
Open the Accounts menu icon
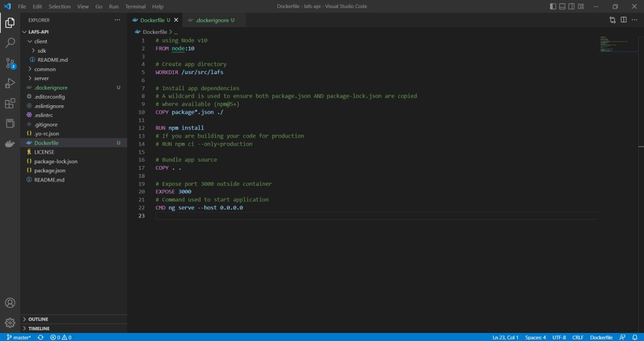[x=10, y=303]
